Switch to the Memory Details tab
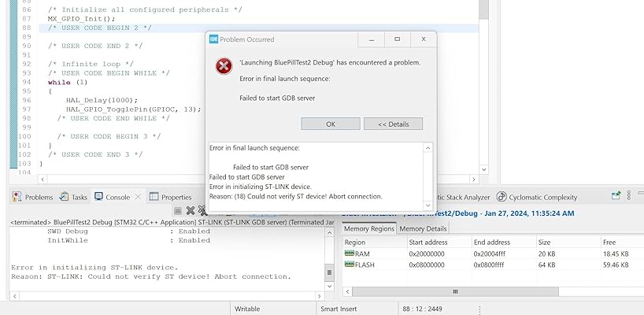644x315 pixels. point(423,228)
